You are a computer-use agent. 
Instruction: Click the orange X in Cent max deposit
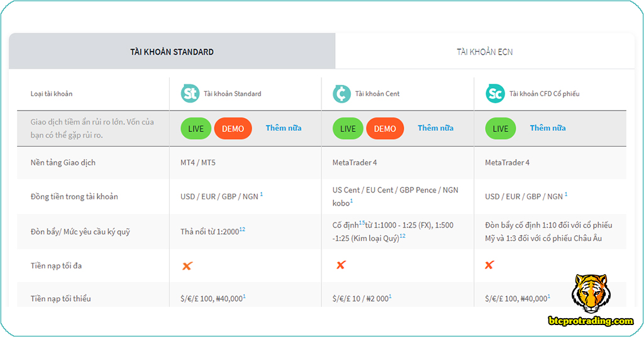(x=341, y=265)
